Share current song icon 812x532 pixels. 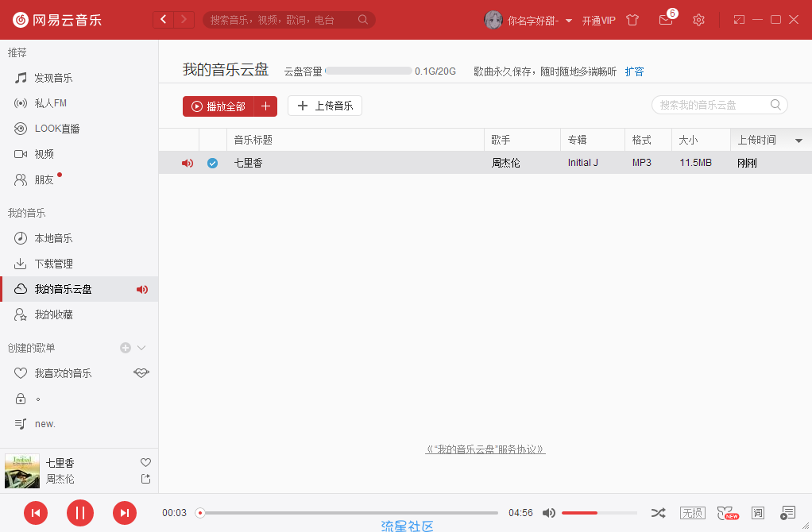(146, 479)
